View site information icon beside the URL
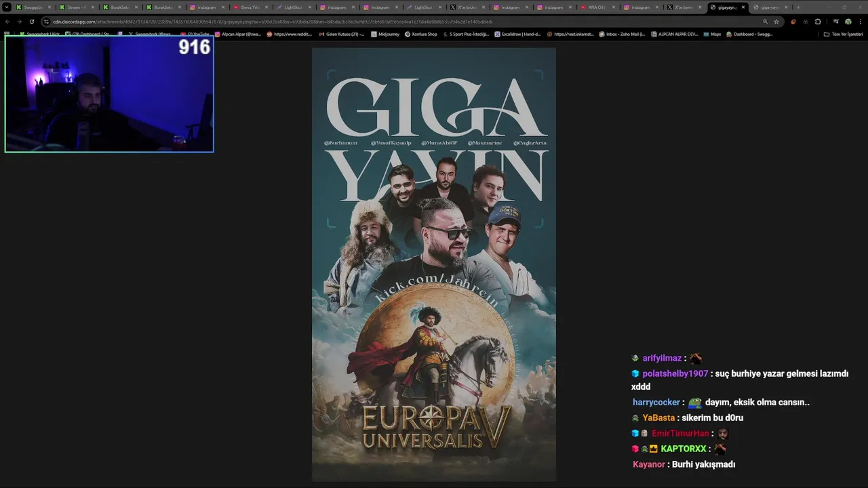The width and height of the screenshot is (868, 488). pos(47,22)
